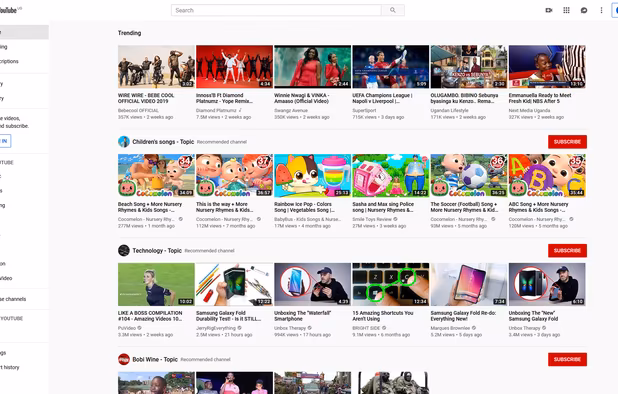This screenshot has height=394, width=618.
Task: Play the Galaxy Fold Durability Test thumbnail
Action: (235, 284)
